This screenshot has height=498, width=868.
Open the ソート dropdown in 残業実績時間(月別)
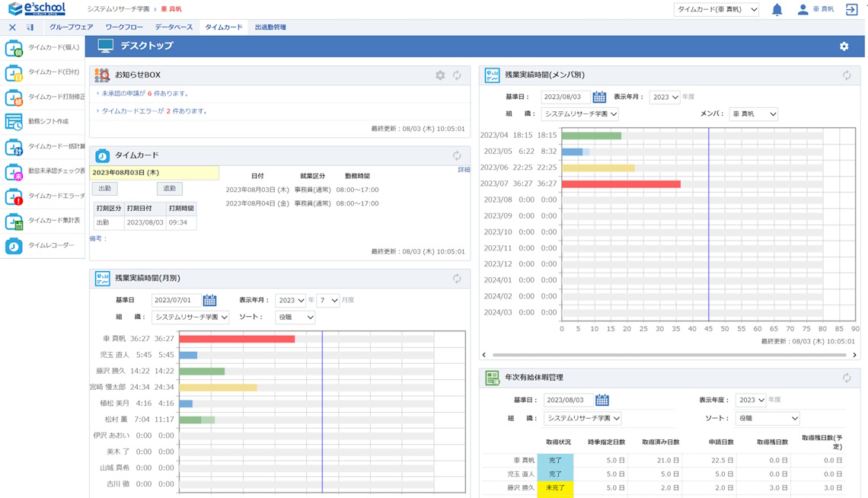[295, 318]
